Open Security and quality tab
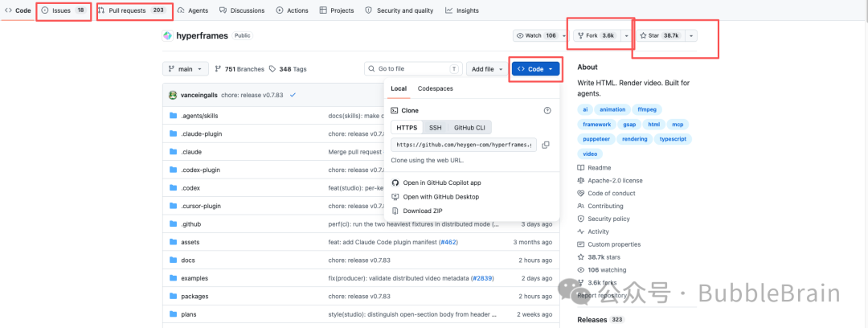The height and width of the screenshot is (328, 868). (400, 10)
